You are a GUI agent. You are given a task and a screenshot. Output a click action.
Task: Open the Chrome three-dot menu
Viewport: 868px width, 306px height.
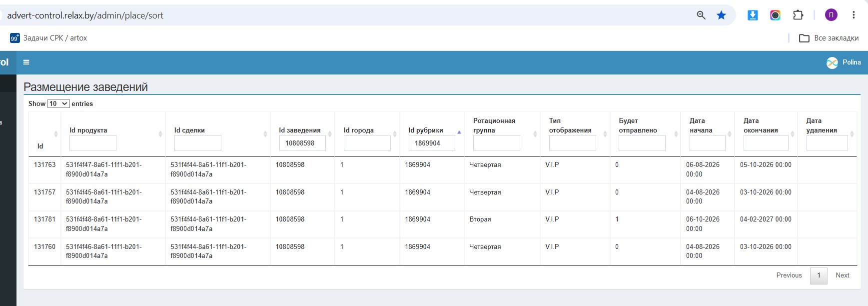[854, 15]
